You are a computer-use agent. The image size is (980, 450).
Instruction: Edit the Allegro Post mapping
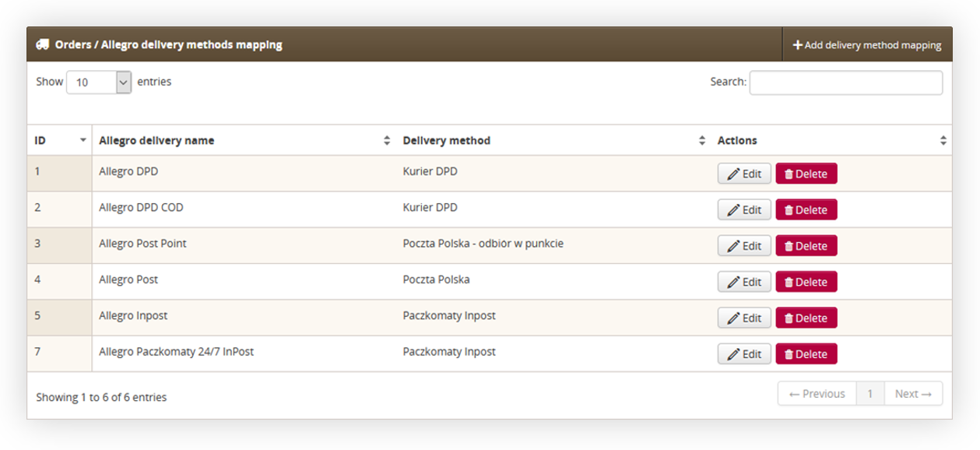click(x=744, y=282)
